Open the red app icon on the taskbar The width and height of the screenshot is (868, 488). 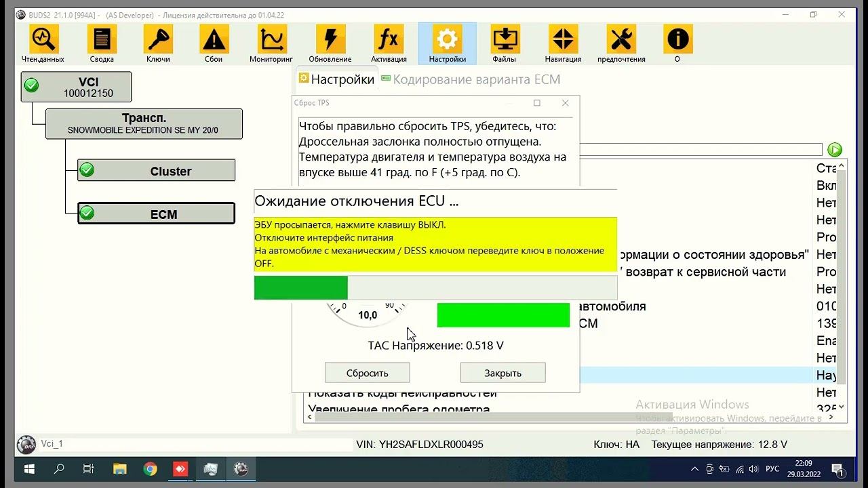pyautogui.click(x=180, y=469)
